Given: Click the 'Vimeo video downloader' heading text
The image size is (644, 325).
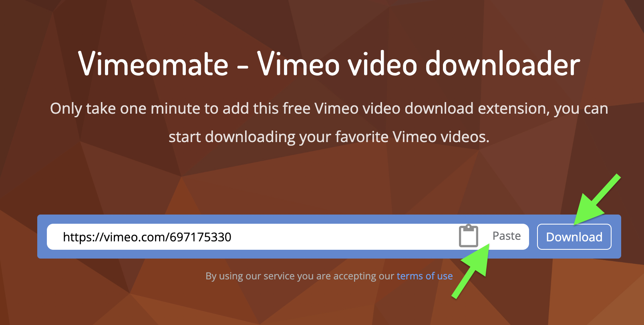Looking at the screenshot, I should pos(419,64).
